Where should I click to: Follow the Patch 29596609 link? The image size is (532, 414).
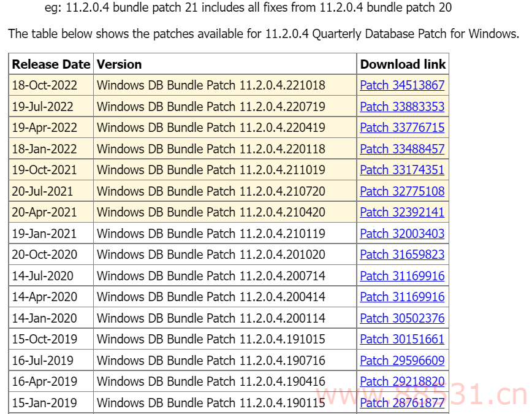pyautogui.click(x=402, y=361)
